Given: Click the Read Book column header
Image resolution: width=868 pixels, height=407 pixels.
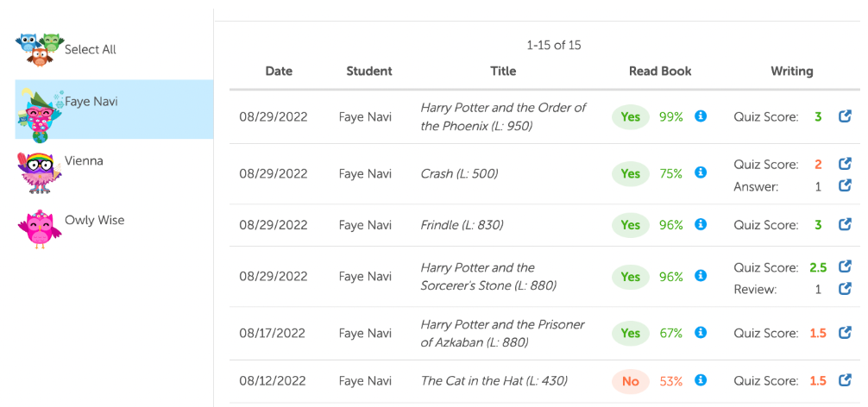Looking at the screenshot, I should (660, 72).
